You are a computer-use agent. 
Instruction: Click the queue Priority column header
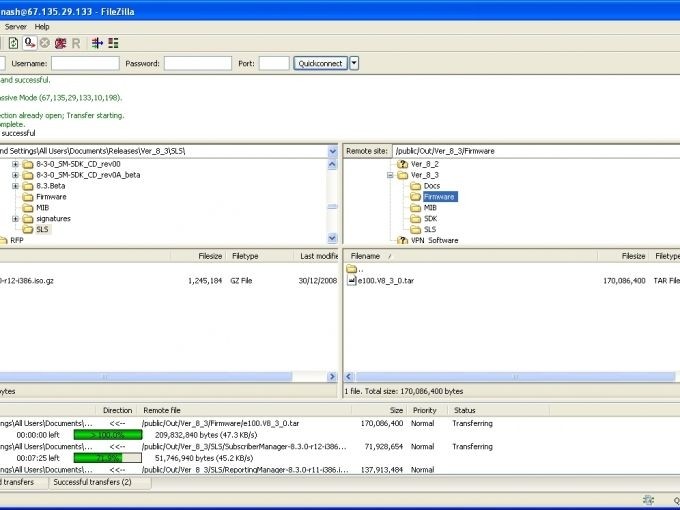[425, 410]
